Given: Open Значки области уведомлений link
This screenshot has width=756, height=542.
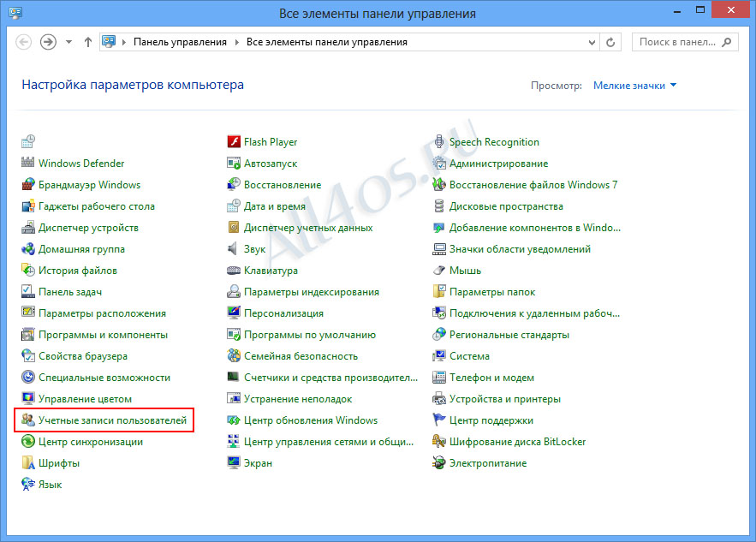Looking at the screenshot, I should 520,249.
